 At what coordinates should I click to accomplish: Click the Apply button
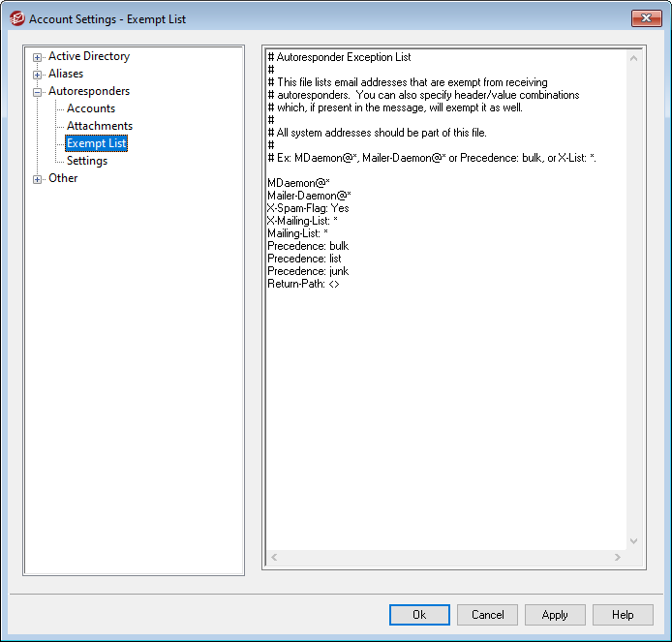pos(555,615)
